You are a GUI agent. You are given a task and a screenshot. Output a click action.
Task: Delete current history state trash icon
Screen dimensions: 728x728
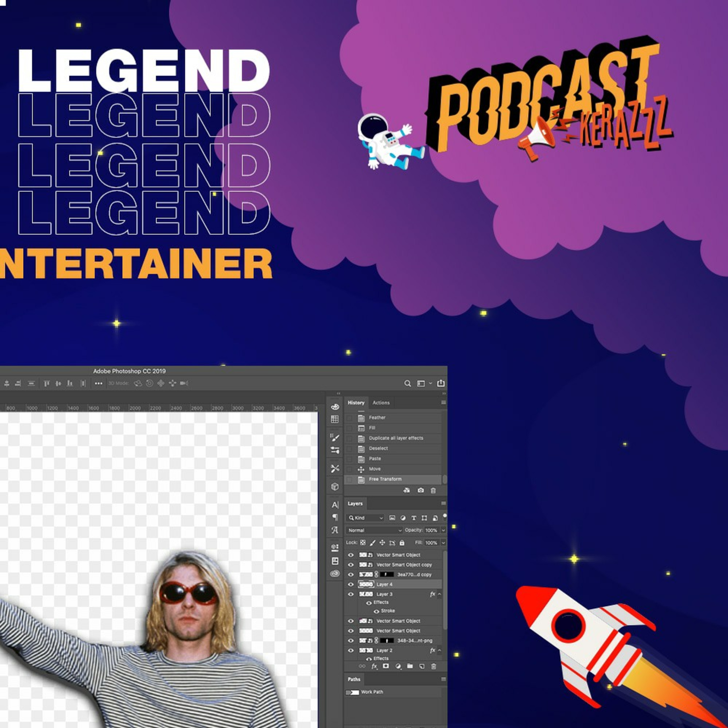(433, 490)
